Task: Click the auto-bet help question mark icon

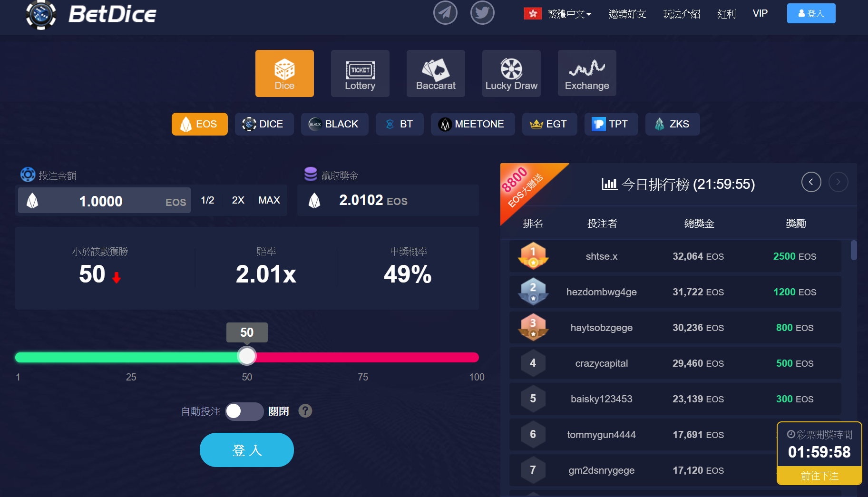Action: (305, 411)
